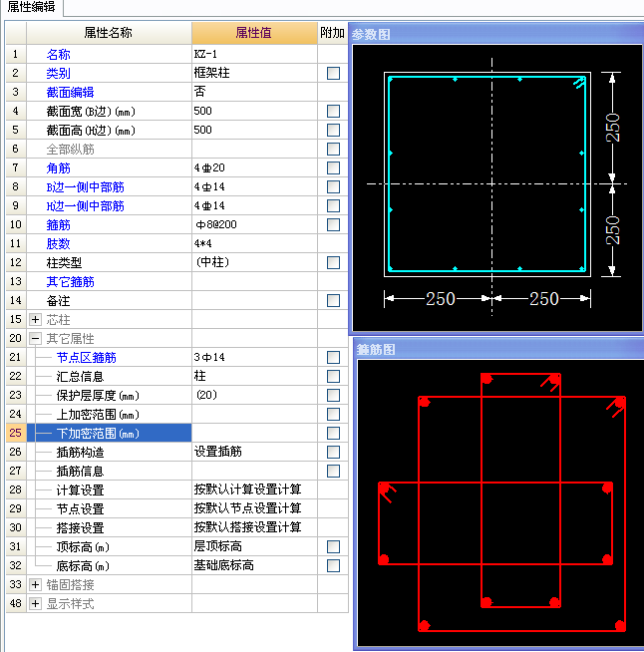Tick the 附加 checkbox for 底标高

click(x=333, y=565)
